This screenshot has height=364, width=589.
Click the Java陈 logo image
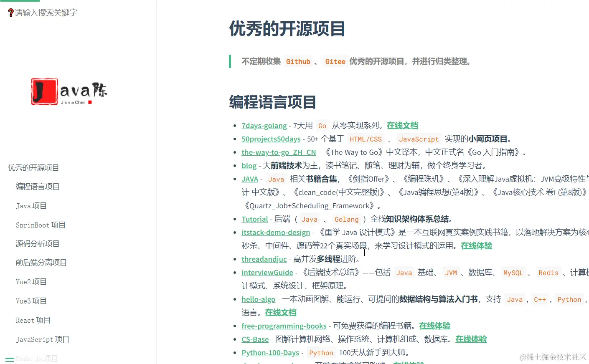click(69, 91)
